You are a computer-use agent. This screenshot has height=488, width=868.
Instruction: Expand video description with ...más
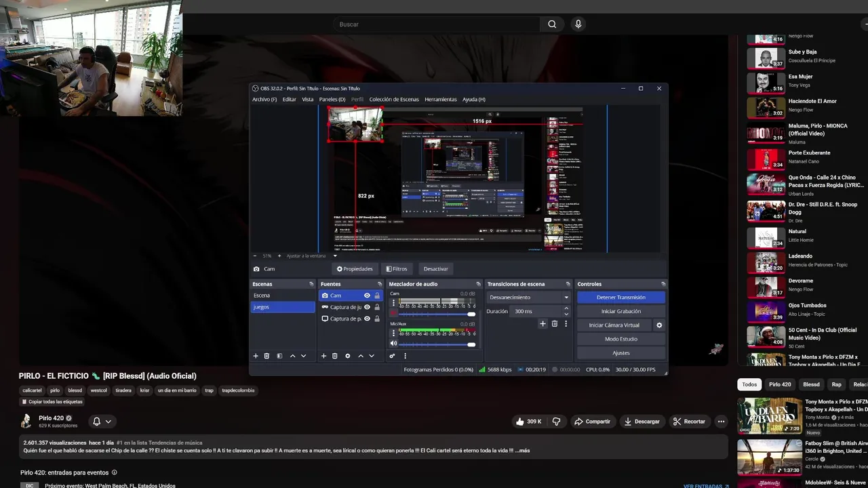[521, 451]
